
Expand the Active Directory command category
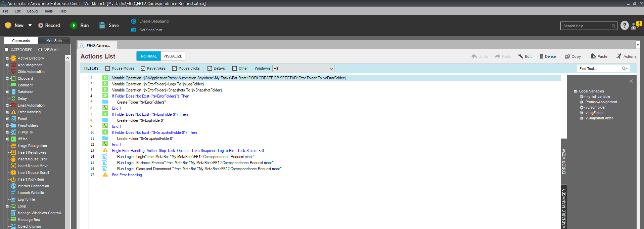(x=7, y=58)
